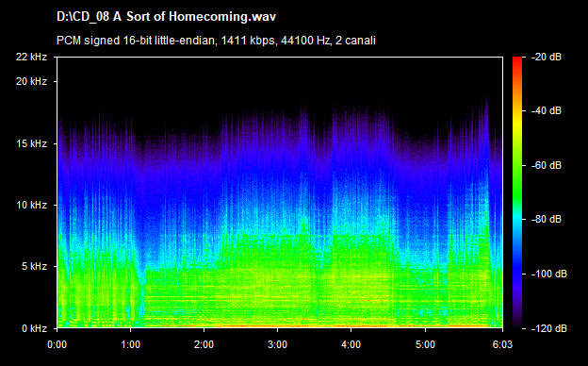
Task: Select the 3:00 time marker
Action: [x=277, y=344]
